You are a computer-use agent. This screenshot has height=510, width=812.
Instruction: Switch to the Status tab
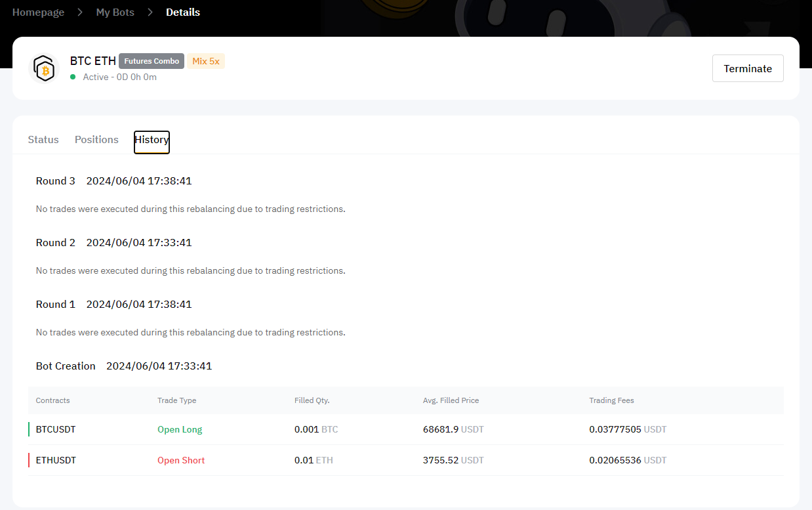(x=43, y=140)
